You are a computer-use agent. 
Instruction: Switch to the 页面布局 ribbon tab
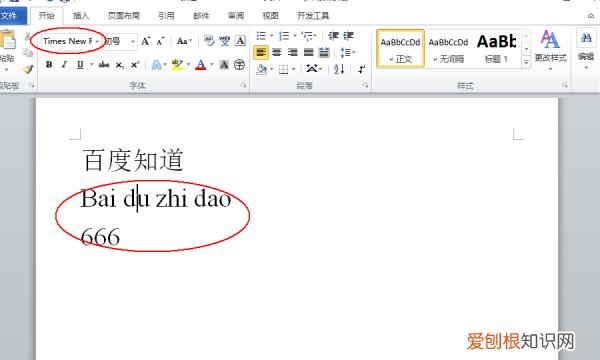124,16
